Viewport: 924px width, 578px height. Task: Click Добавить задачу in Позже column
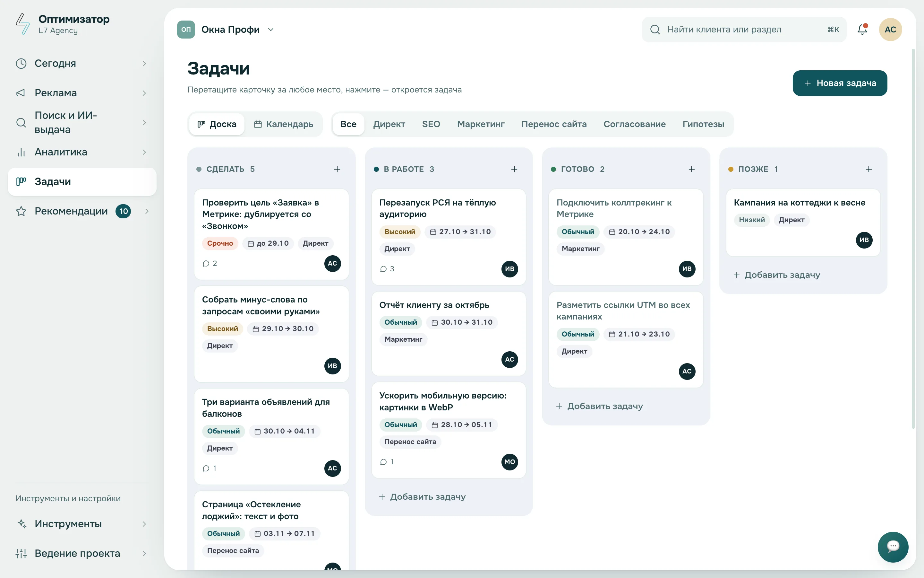pyautogui.click(x=776, y=275)
